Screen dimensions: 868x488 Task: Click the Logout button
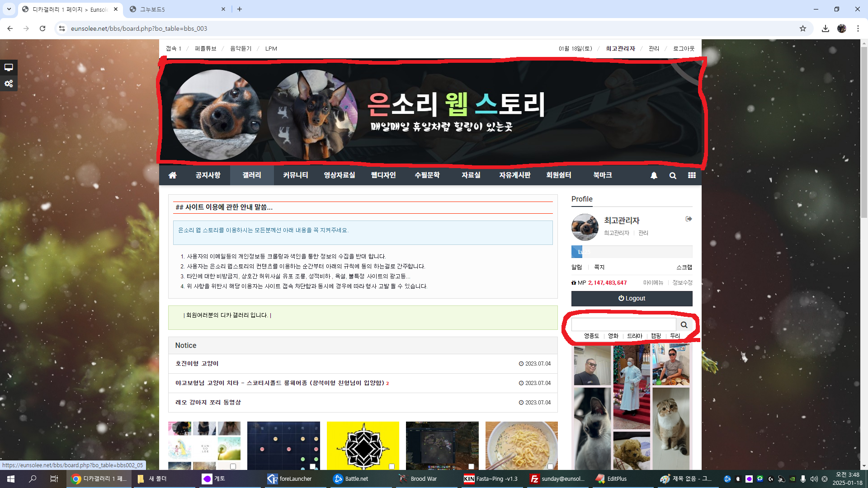click(x=632, y=298)
